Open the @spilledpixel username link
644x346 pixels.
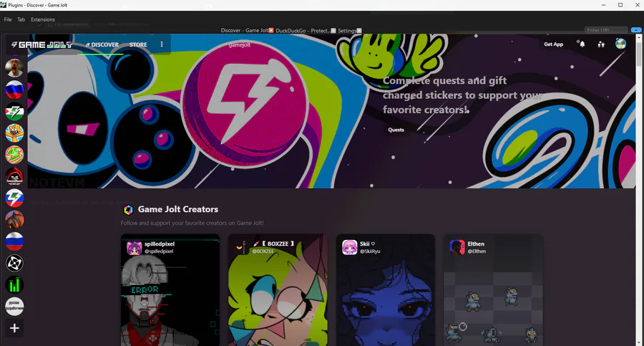point(159,251)
